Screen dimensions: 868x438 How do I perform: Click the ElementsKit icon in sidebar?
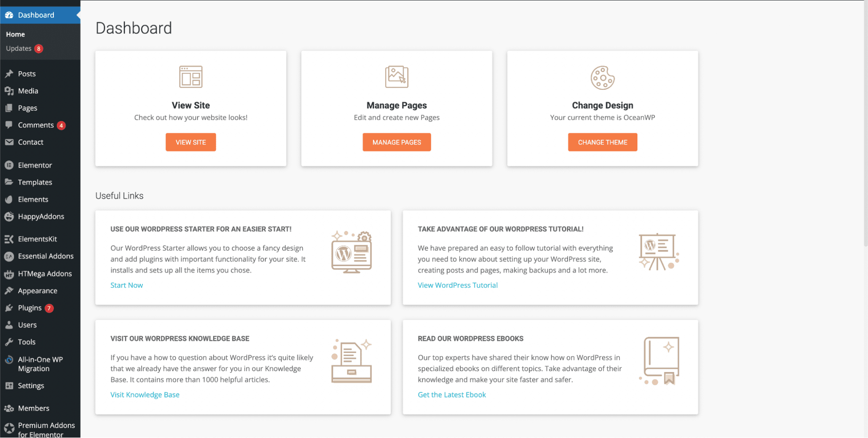[9, 239]
